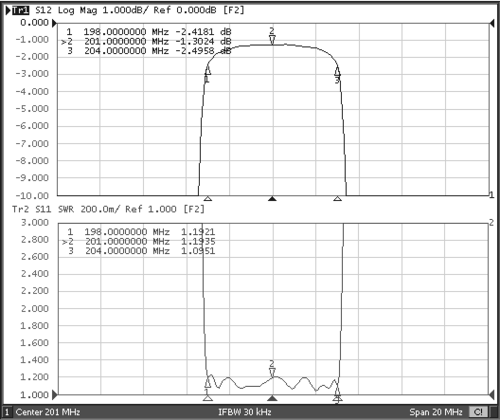Select marker 3 triangle on S12 trace

click(337, 71)
